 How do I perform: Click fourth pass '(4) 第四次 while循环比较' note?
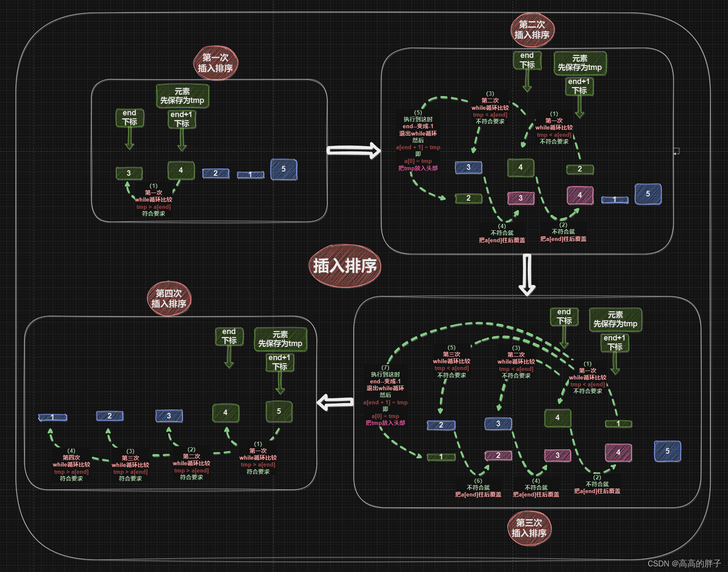(72, 465)
